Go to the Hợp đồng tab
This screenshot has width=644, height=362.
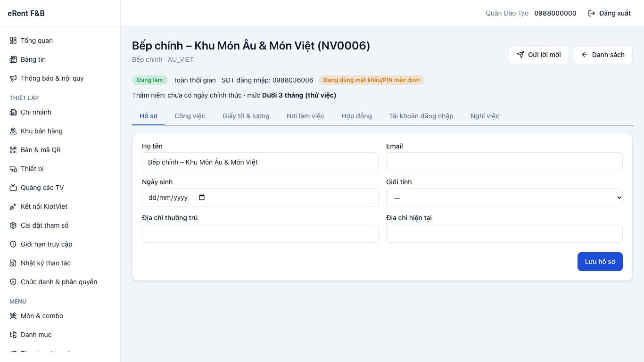357,116
